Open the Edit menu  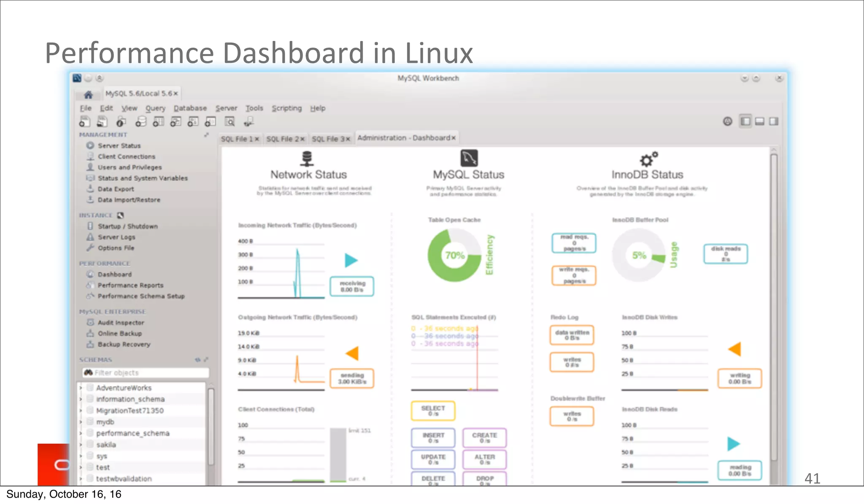pos(106,108)
